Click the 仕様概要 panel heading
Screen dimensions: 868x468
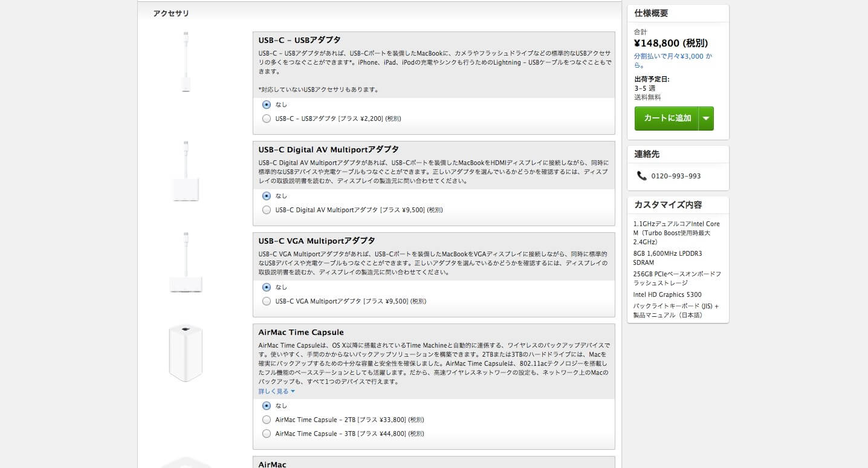click(651, 13)
